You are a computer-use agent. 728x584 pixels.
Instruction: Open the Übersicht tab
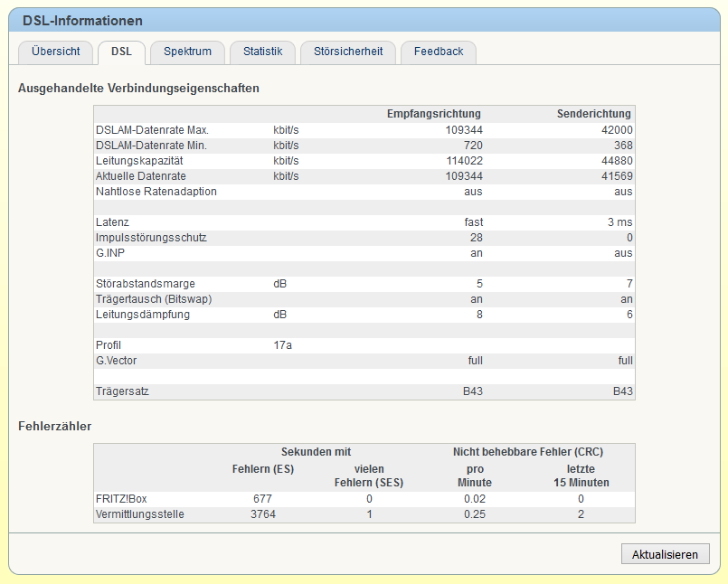[56, 52]
